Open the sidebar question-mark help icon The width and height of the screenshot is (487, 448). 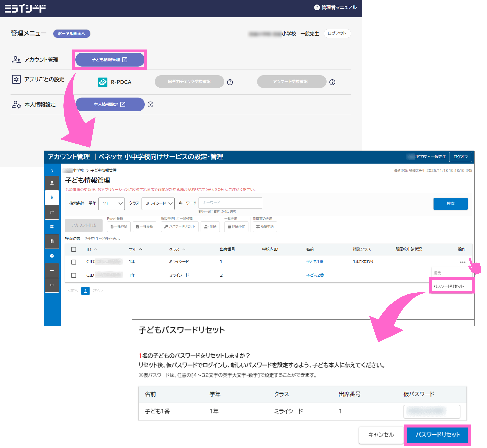point(52,256)
